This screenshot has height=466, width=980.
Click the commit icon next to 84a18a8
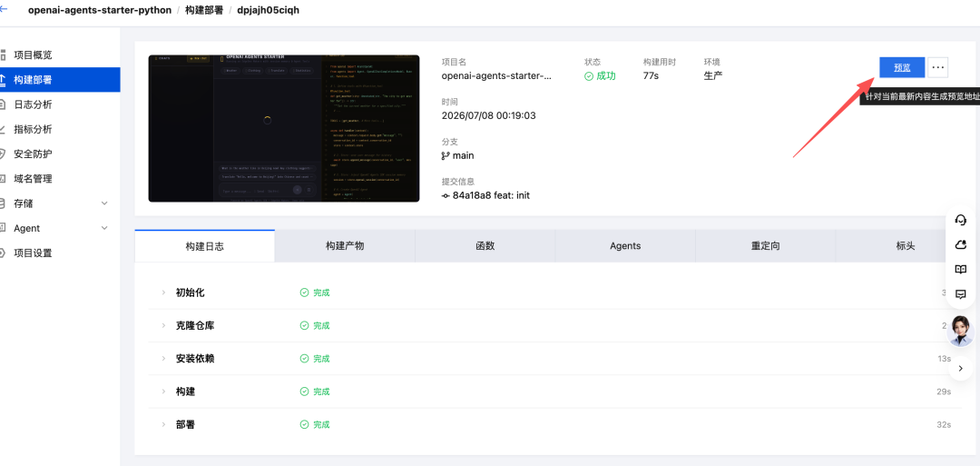point(446,196)
